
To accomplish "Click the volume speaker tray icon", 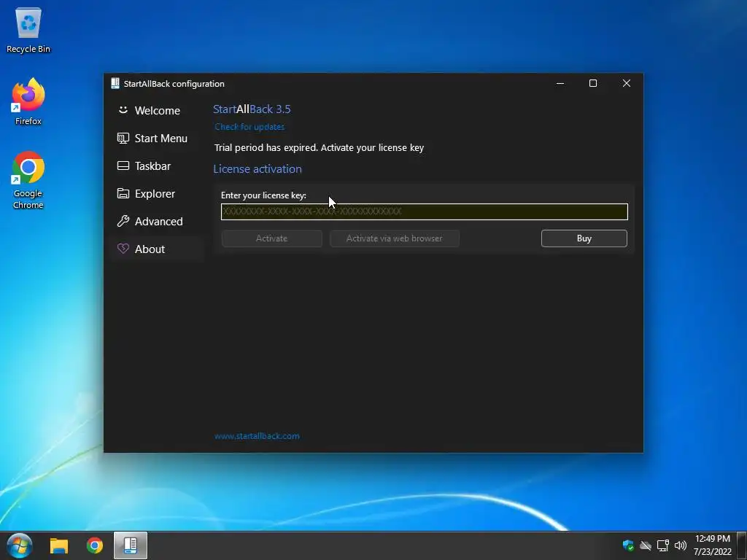I will pyautogui.click(x=681, y=545).
